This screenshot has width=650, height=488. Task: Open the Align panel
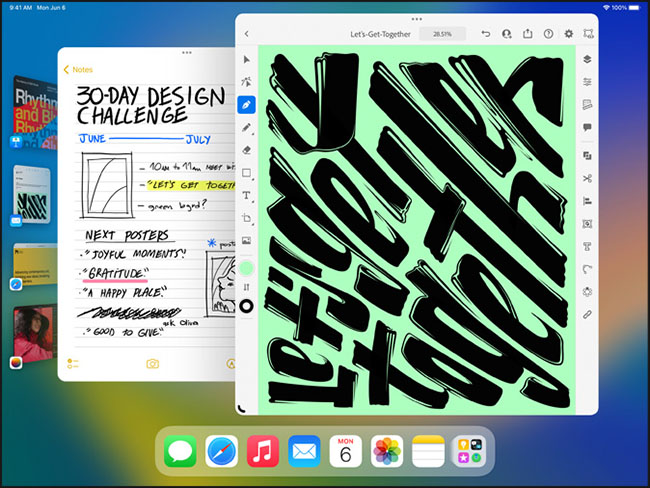[587, 202]
